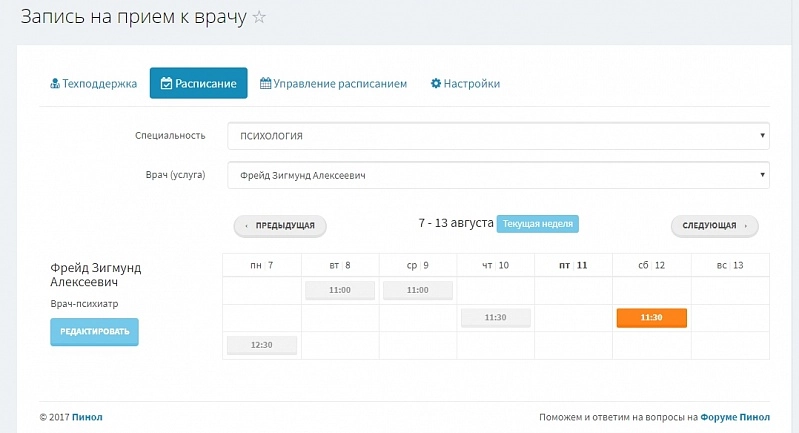Click the вс 13 column header

[730, 265]
